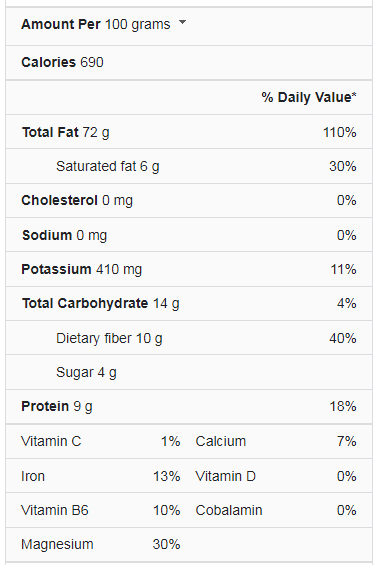Screen dimensions: 377x565
Task: Select the Cholesterol 0 mg row
Action: (189, 200)
